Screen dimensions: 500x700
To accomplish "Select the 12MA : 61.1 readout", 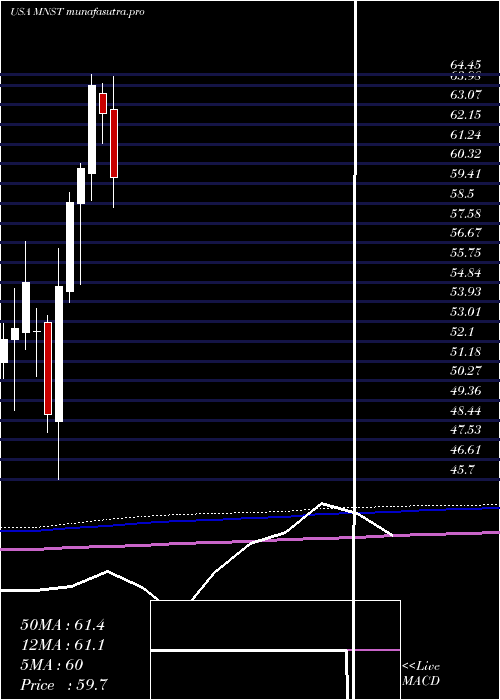I will (x=62, y=645).
